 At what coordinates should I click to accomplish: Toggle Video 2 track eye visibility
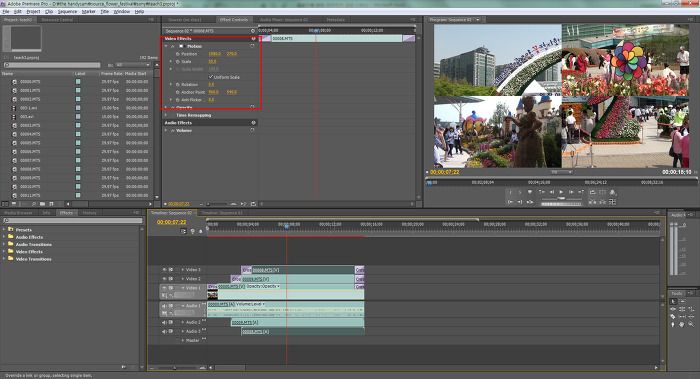pyautogui.click(x=164, y=279)
